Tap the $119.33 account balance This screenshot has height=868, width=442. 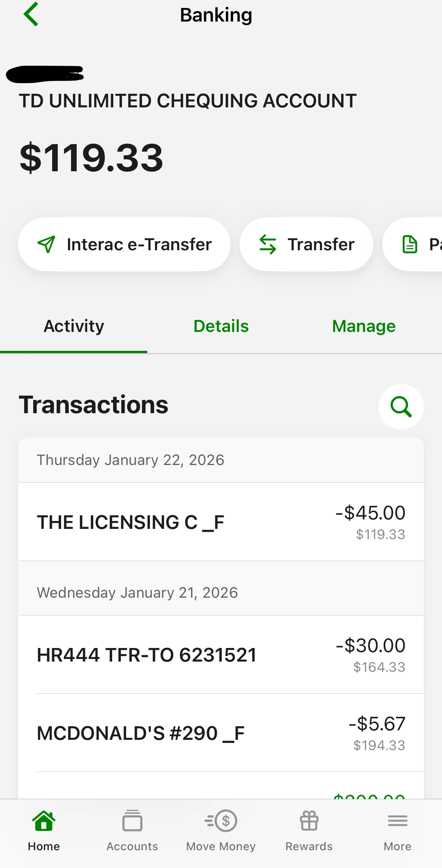click(x=91, y=158)
